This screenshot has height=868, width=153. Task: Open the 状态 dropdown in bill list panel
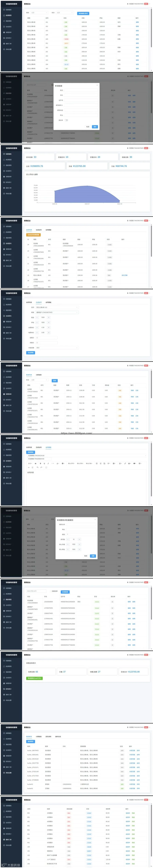[39, 380]
